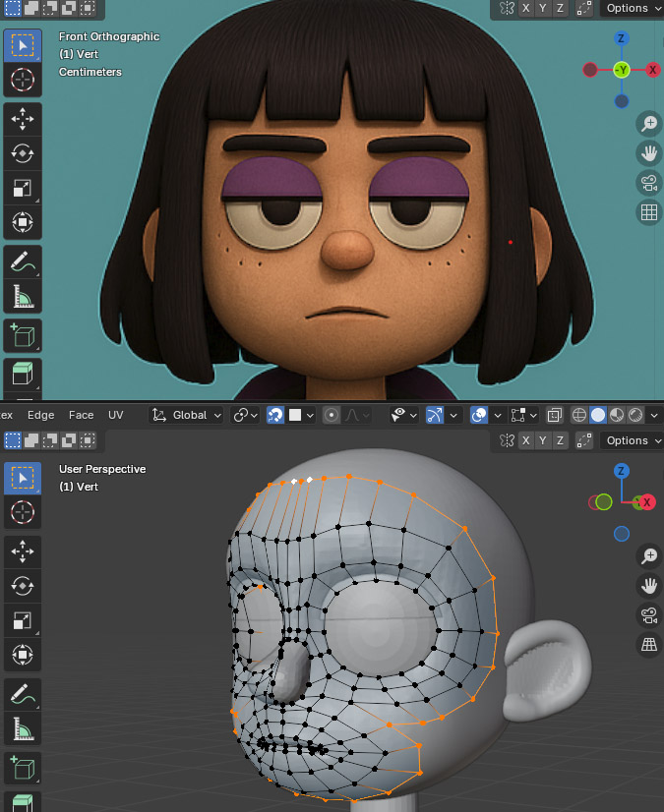This screenshot has height=812, width=664.
Task: Toggle X axis mirror in bottom viewport
Action: [x=526, y=440]
